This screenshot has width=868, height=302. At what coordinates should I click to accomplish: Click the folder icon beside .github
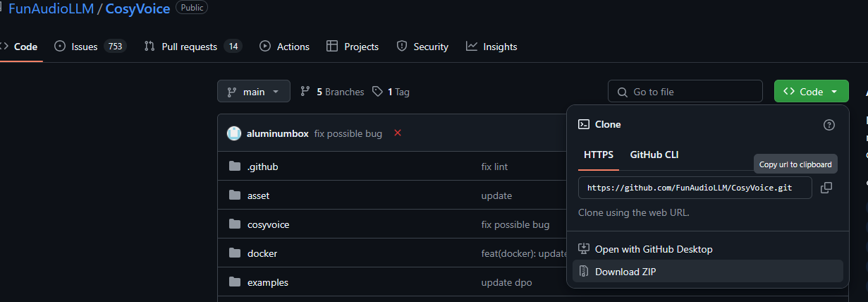click(x=235, y=167)
